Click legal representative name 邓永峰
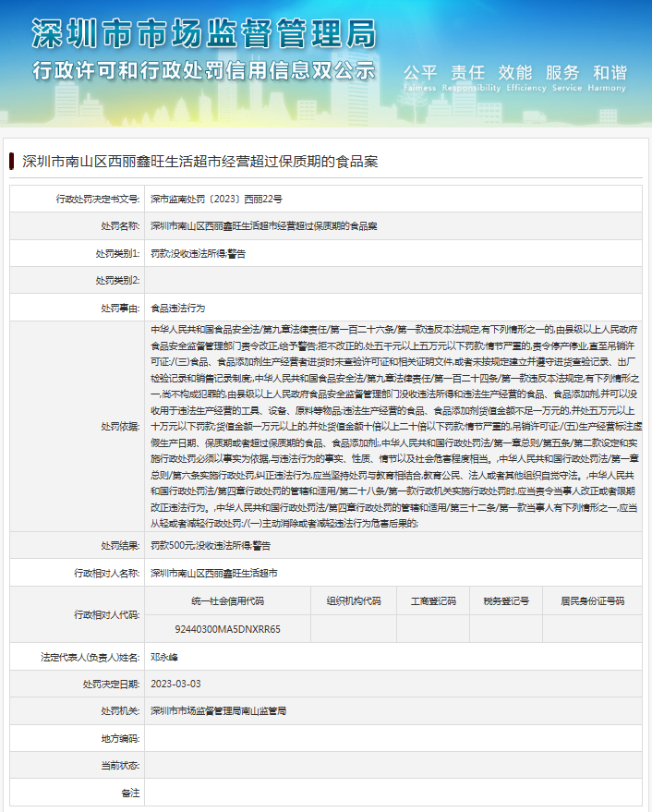The width and height of the screenshot is (652, 812). tap(163, 656)
